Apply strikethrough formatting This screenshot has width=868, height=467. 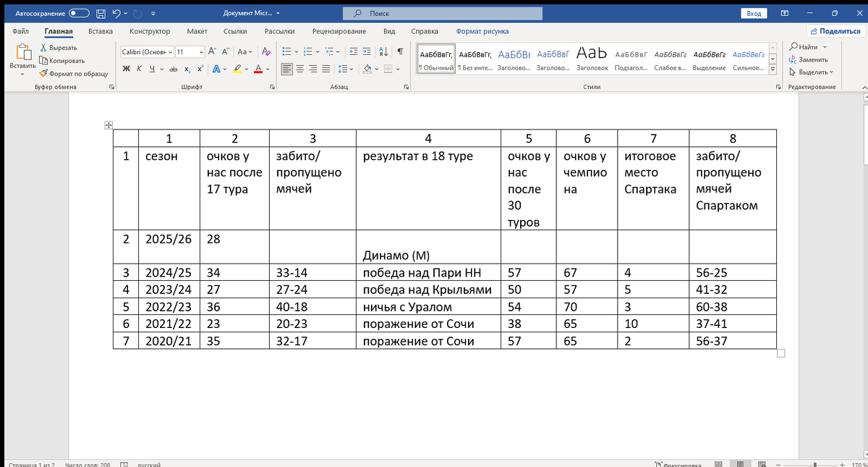tap(173, 69)
